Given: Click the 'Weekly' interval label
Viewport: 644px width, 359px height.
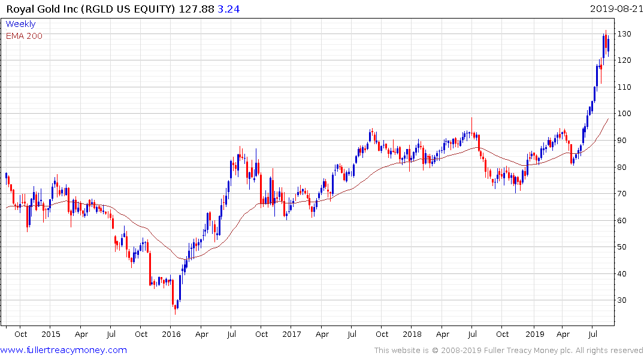Looking at the screenshot, I should pos(20,24).
